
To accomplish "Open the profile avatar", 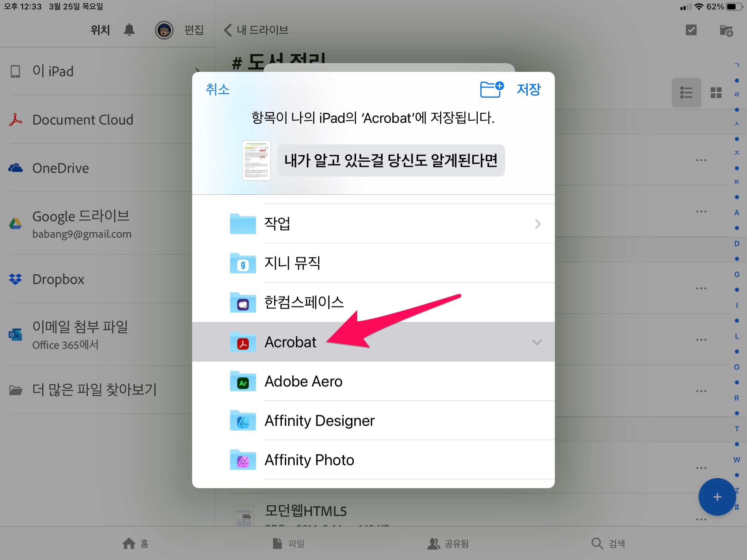I will coord(164,30).
